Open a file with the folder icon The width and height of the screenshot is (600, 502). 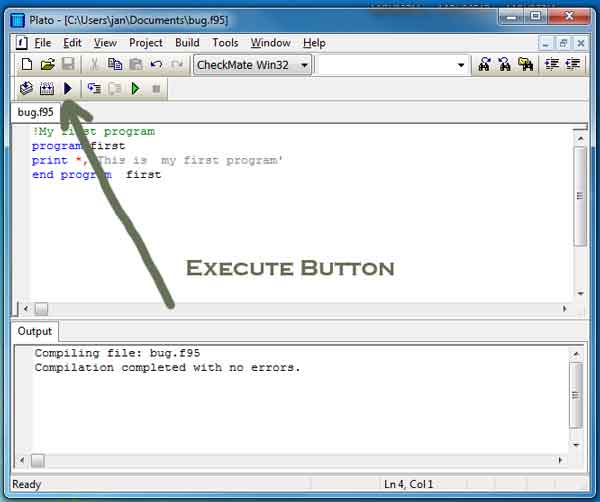click(47, 64)
